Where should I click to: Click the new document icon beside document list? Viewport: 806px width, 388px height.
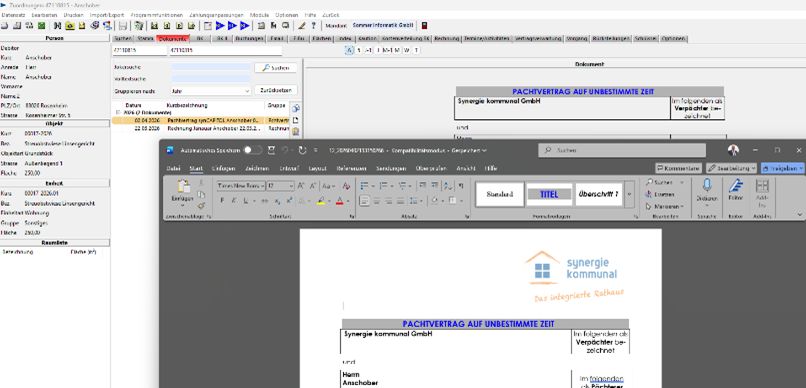296,120
